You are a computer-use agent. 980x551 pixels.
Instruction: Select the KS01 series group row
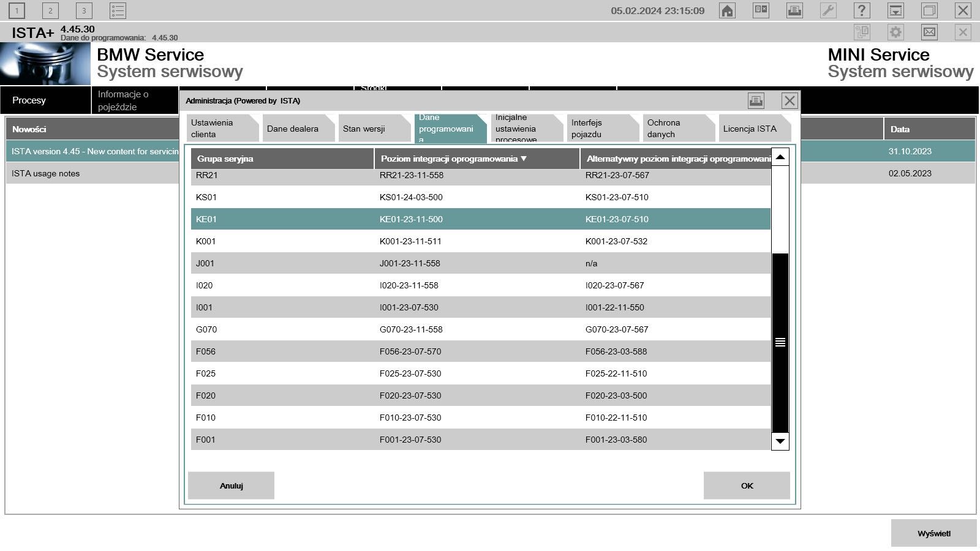(x=481, y=197)
